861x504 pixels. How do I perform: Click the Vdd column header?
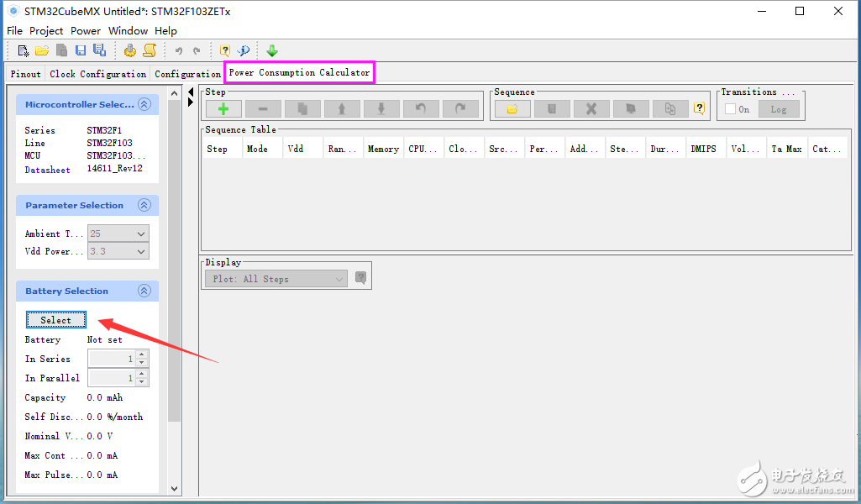click(303, 149)
